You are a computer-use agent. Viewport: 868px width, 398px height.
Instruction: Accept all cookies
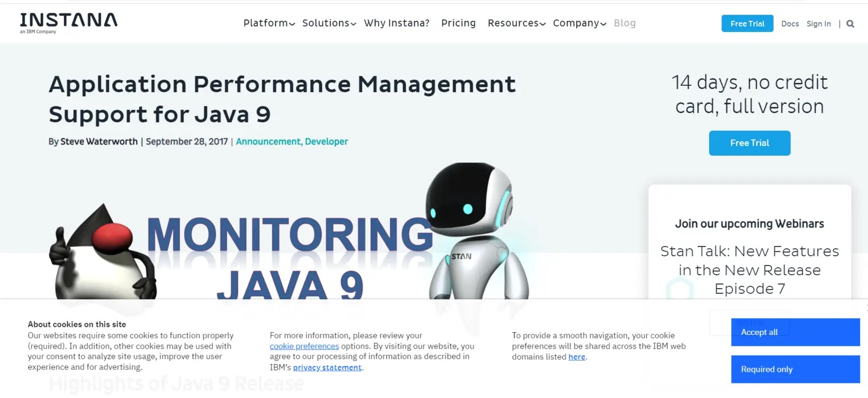tap(795, 332)
